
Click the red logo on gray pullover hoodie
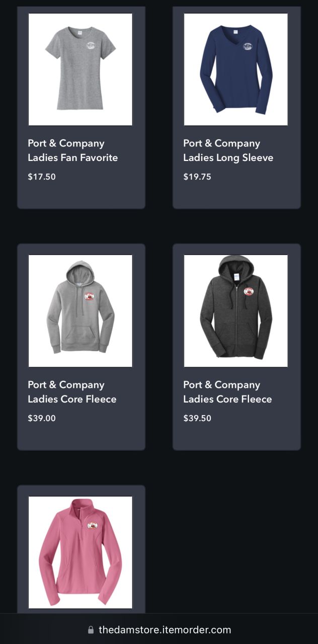(x=89, y=296)
